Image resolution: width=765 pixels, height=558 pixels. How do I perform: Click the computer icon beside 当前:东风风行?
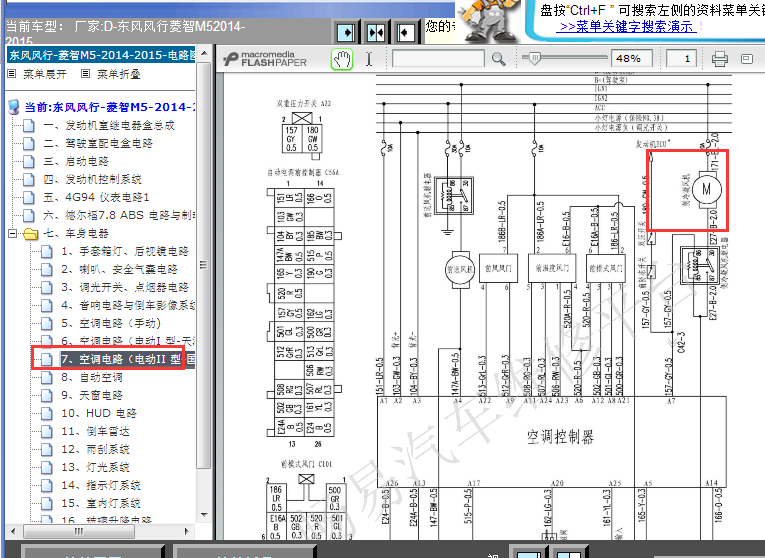14,107
